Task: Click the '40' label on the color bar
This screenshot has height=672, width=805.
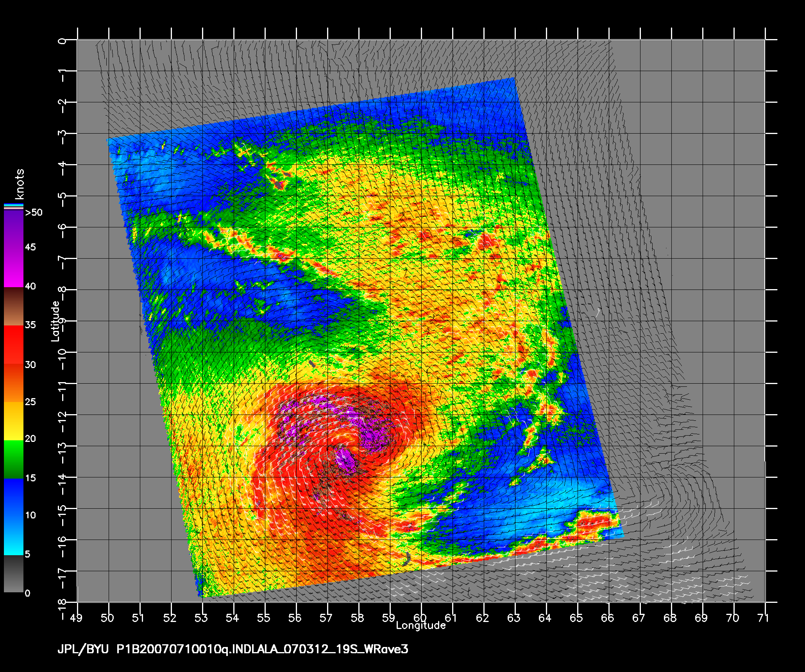Action: point(30,286)
